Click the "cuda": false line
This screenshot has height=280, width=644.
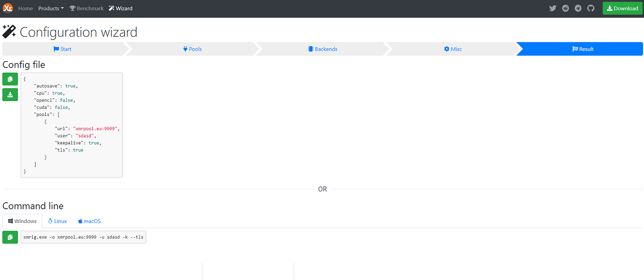pyautogui.click(x=52, y=108)
